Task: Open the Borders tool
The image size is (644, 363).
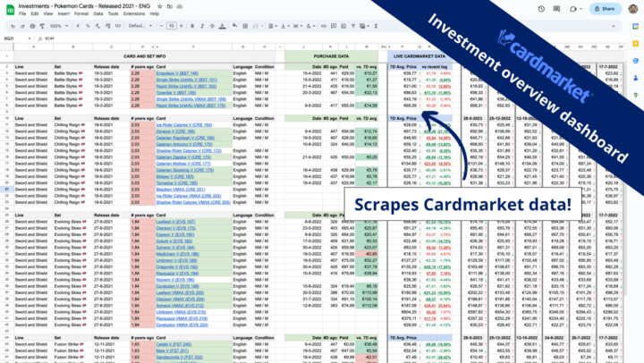Action: (x=245, y=26)
